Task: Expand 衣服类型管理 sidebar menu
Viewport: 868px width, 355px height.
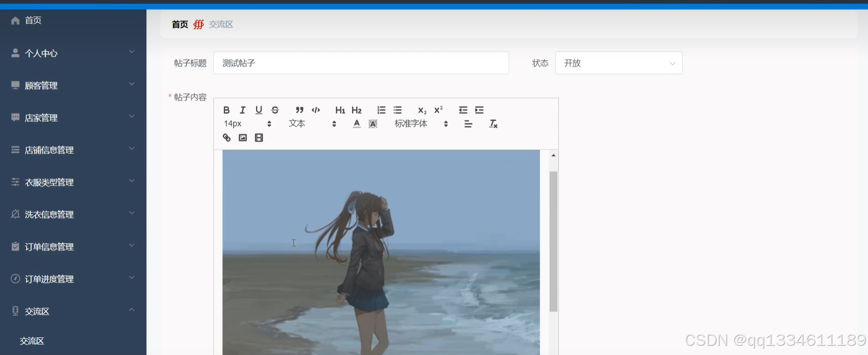Action: point(73,182)
